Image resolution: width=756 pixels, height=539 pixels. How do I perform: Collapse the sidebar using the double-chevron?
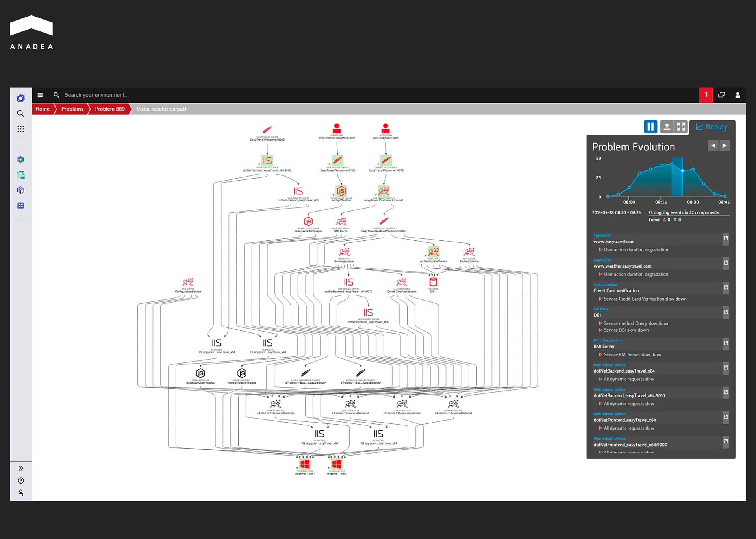pos(20,468)
